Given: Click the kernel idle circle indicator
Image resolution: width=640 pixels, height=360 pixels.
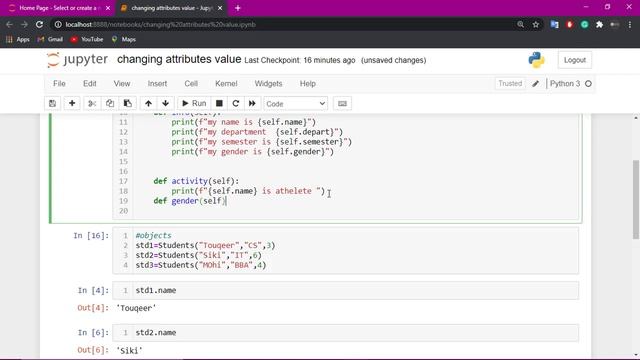Looking at the screenshot, I should [x=588, y=84].
